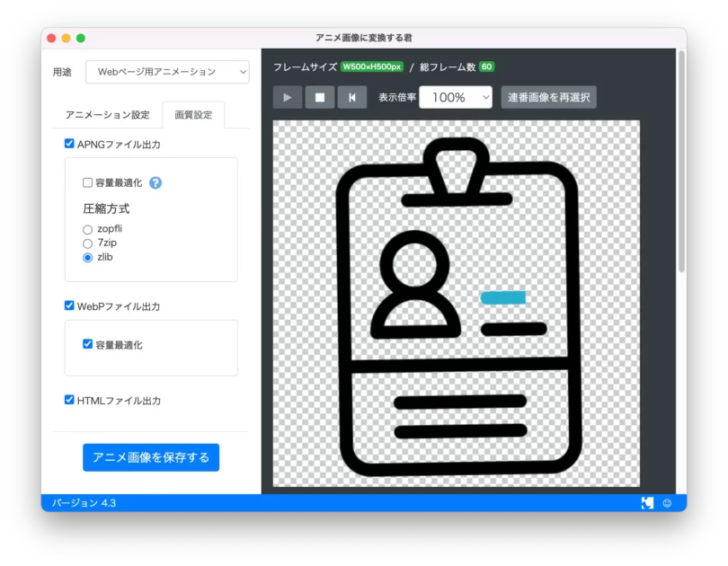Click the help icon beside 容量最適化
Viewport: 728px width, 566px height.
155,182
